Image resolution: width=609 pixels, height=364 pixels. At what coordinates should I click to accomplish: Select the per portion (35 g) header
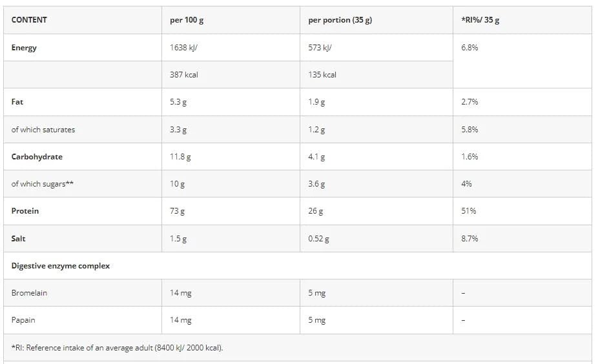point(340,20)
